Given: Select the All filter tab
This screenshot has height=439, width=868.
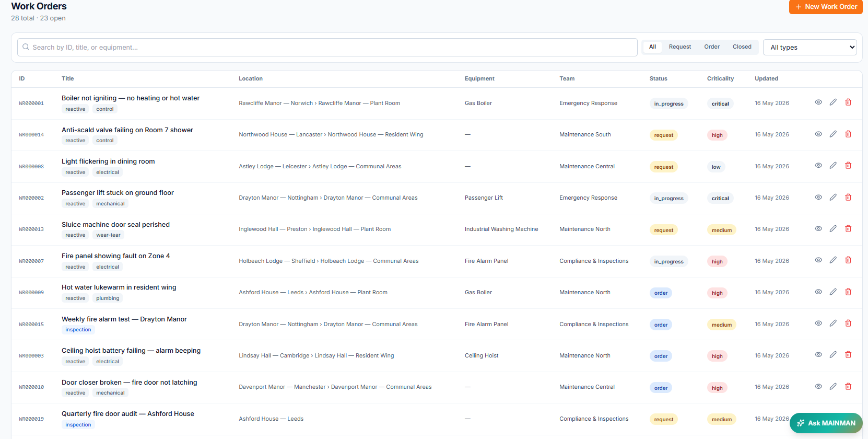Looking at the screenshot, I should (x=652, y=47).
